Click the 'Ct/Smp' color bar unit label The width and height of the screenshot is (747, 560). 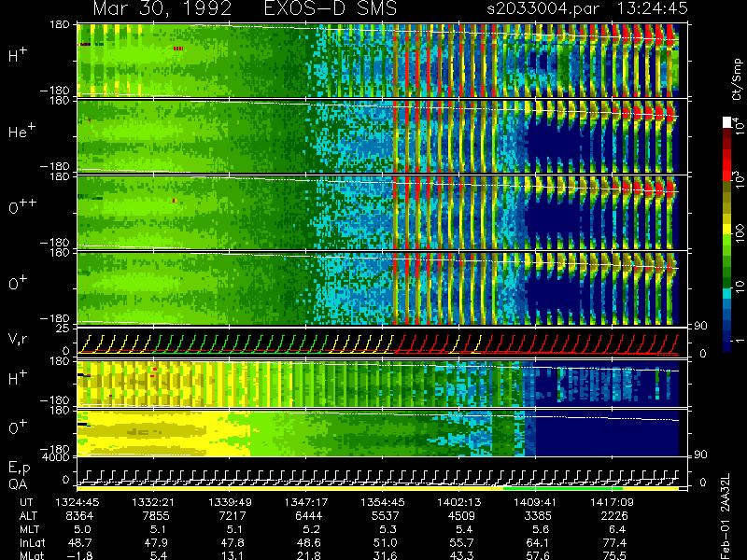click(x=737, y=79)
